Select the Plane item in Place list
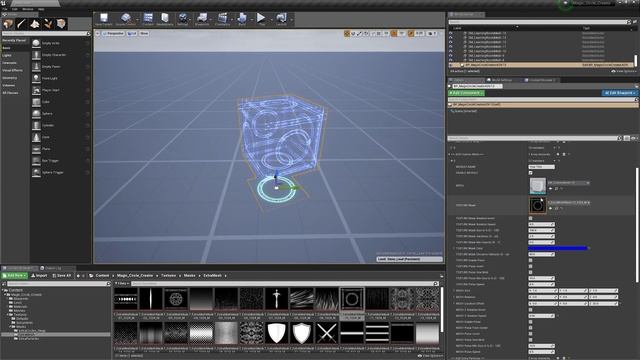 click(x=60, y=149)
